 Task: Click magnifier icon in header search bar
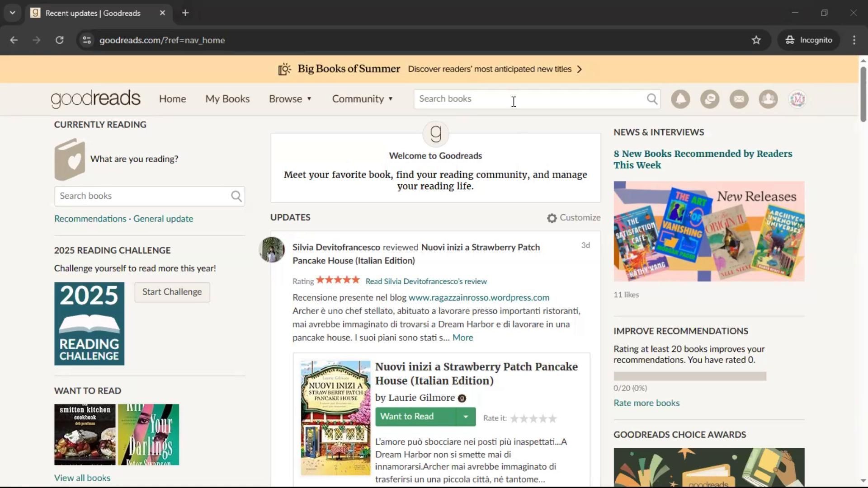[651, 99]
